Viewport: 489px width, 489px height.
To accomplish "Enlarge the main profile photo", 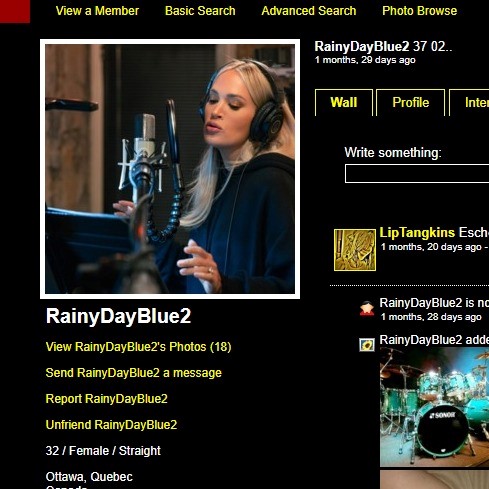I will pos(170,169).
